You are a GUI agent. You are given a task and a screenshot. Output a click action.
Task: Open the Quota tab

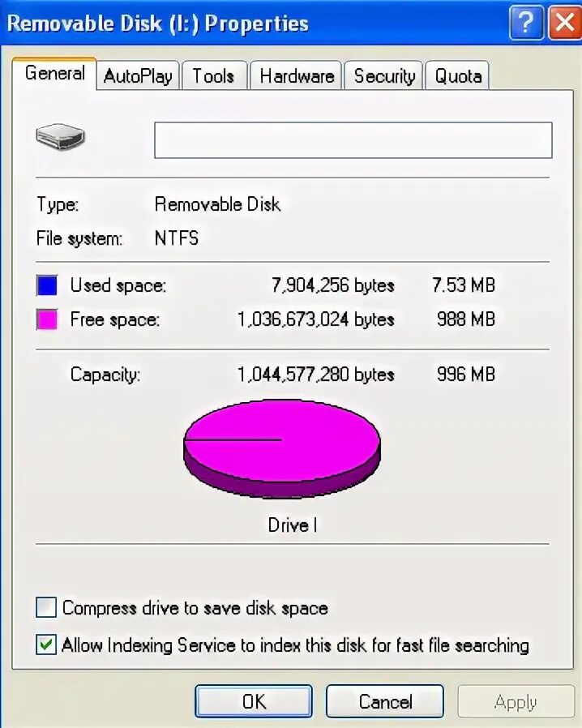tap(458, 75)
